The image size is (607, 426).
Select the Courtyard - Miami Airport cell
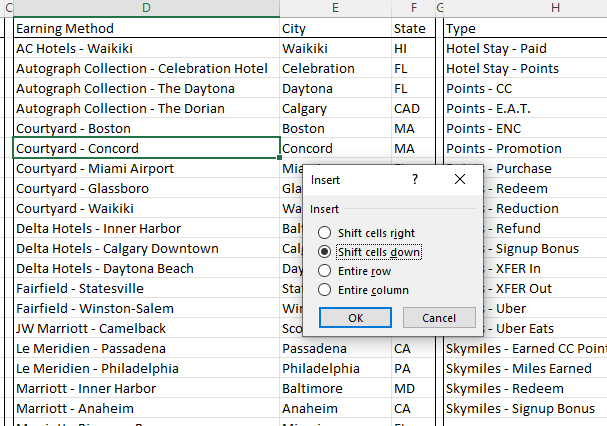[x=146, y=168]
